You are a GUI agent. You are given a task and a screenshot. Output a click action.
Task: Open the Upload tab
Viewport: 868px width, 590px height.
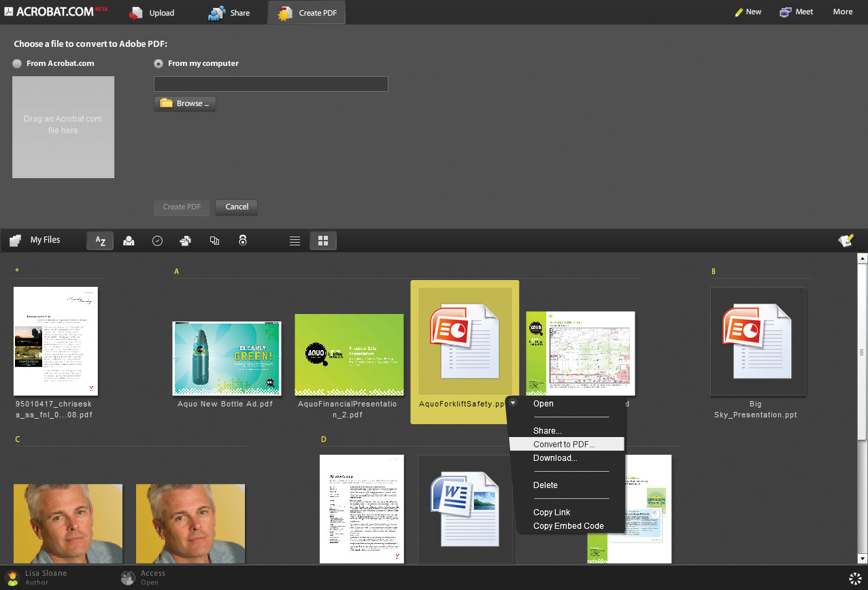(152, 12)
